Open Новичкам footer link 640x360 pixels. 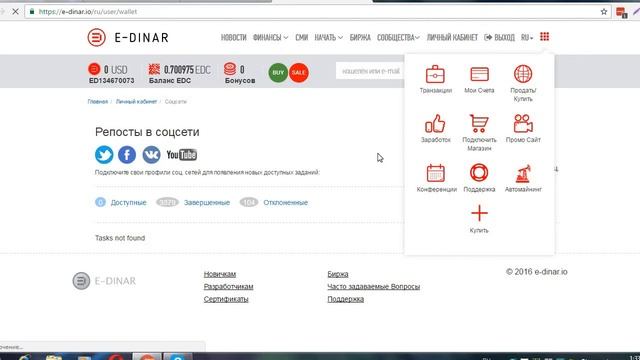220,274
